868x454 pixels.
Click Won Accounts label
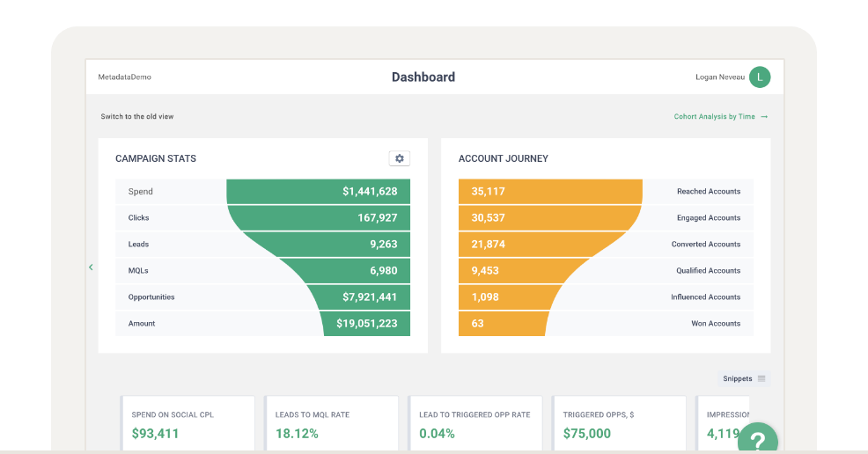[x=716, y=324]
